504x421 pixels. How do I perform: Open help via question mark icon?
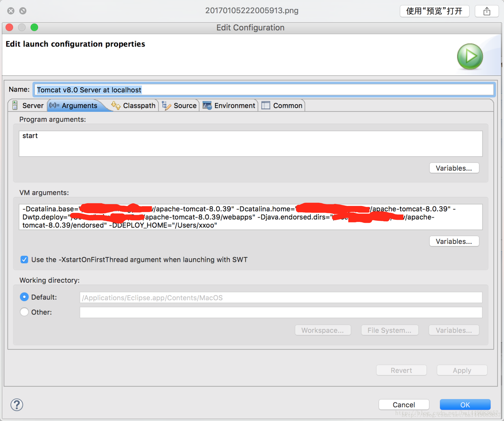pyautogui.click(x=17, y=404)
